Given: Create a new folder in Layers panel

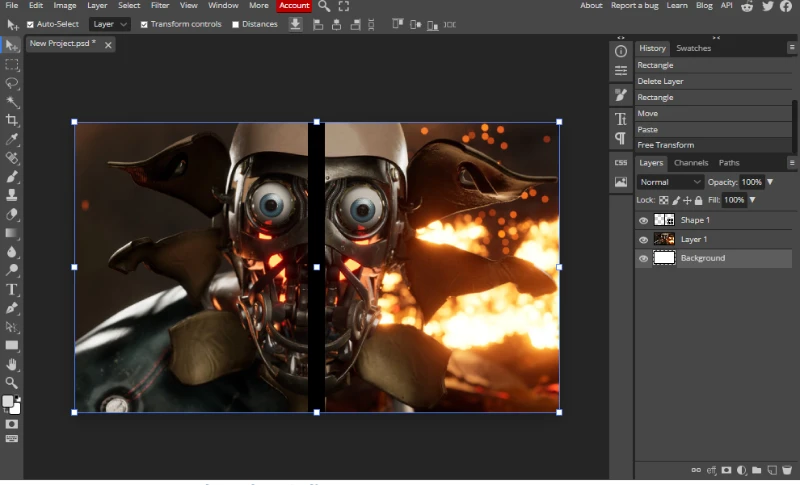Looking at the screenshot, I should [x=757, y=470].
